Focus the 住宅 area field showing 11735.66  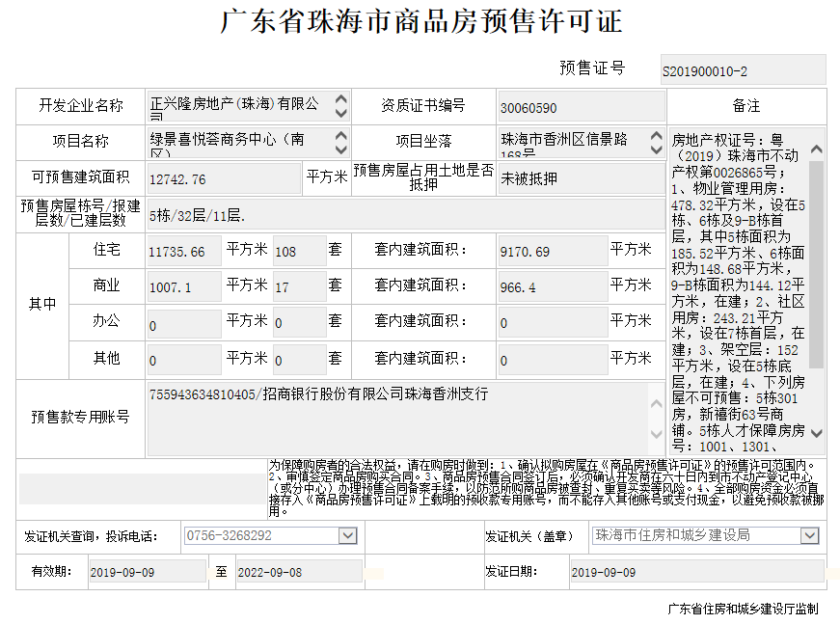pyautogui.click(x=183, y=252)
